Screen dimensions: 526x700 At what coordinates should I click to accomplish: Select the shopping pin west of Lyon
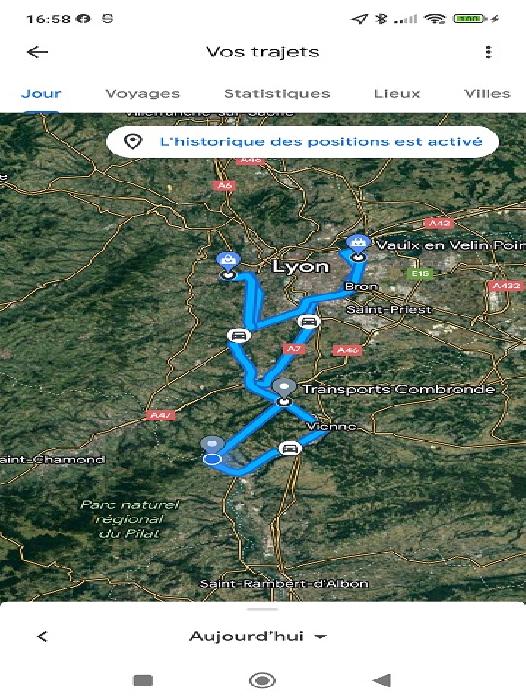coord(229,261)
